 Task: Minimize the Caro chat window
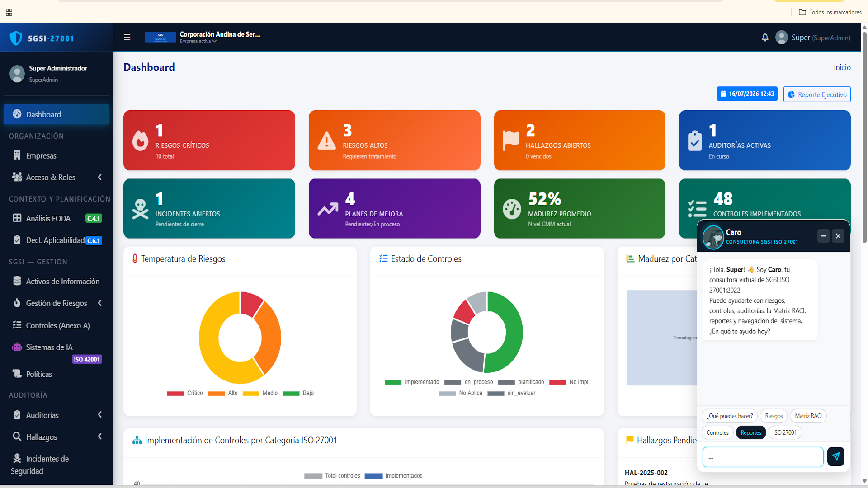point(823,236)
